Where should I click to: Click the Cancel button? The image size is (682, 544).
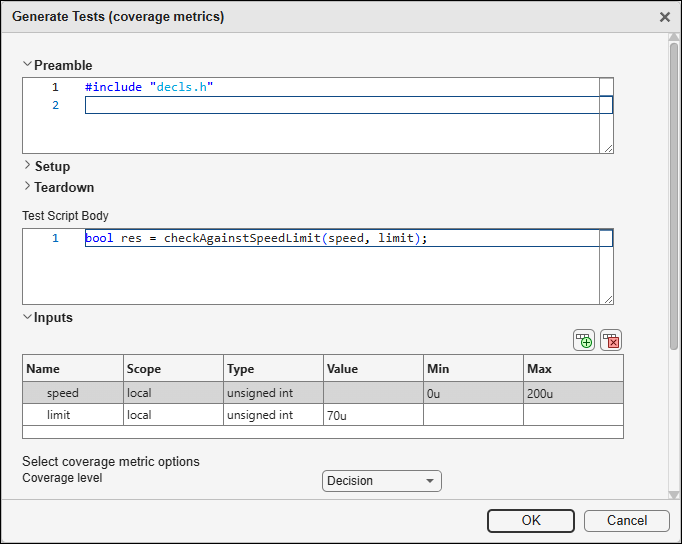click(626, 521)
